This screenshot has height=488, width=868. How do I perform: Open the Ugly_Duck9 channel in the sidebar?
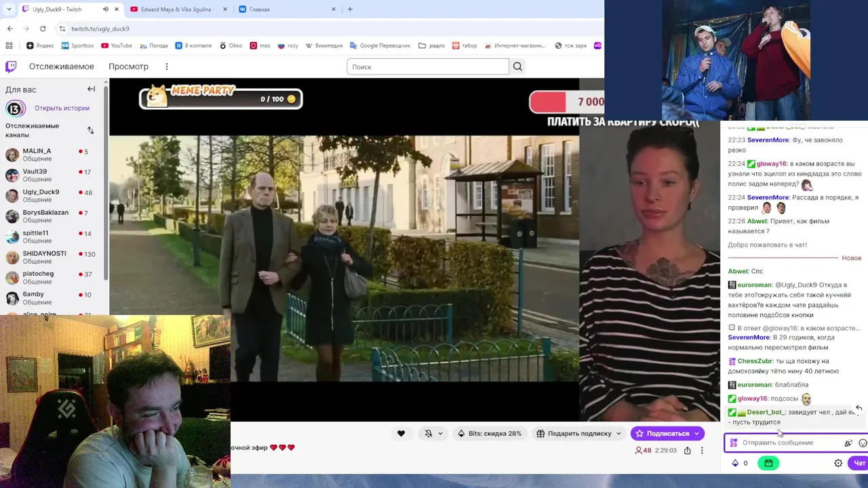point(52,196)
